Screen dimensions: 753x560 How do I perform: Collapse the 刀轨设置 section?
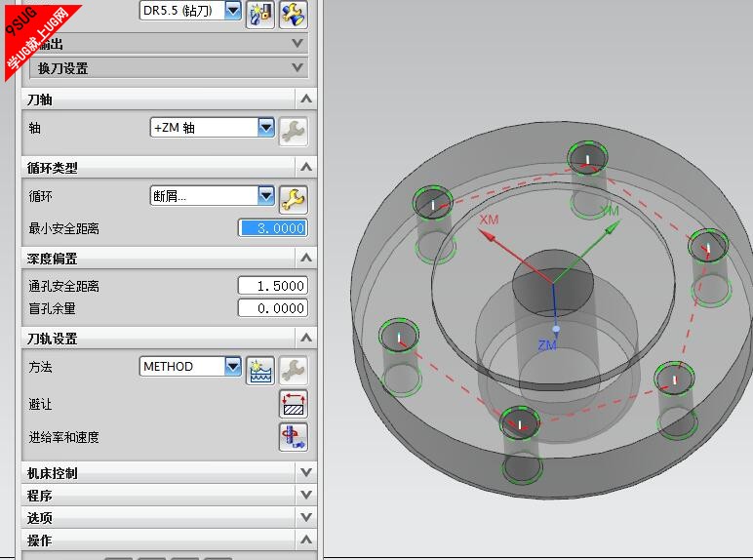pyautogui.click(x=306, y=339)
